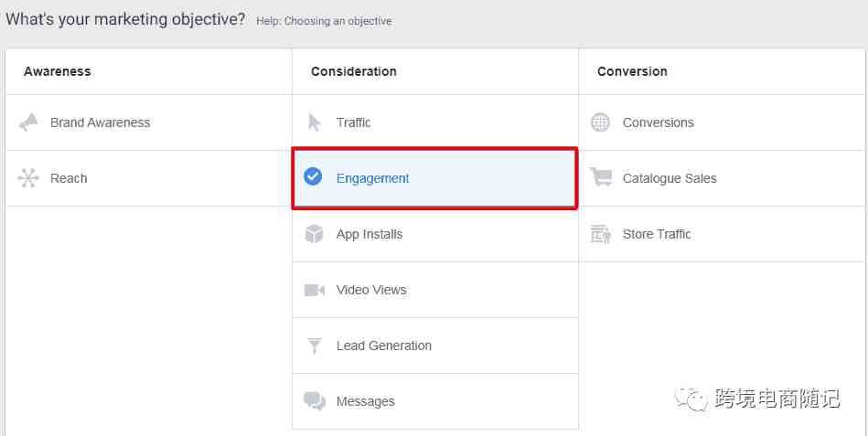Click the Video Views camera icon
This screenshot has width=868, height=436.
pyautogui.click(x=315, y=290)
